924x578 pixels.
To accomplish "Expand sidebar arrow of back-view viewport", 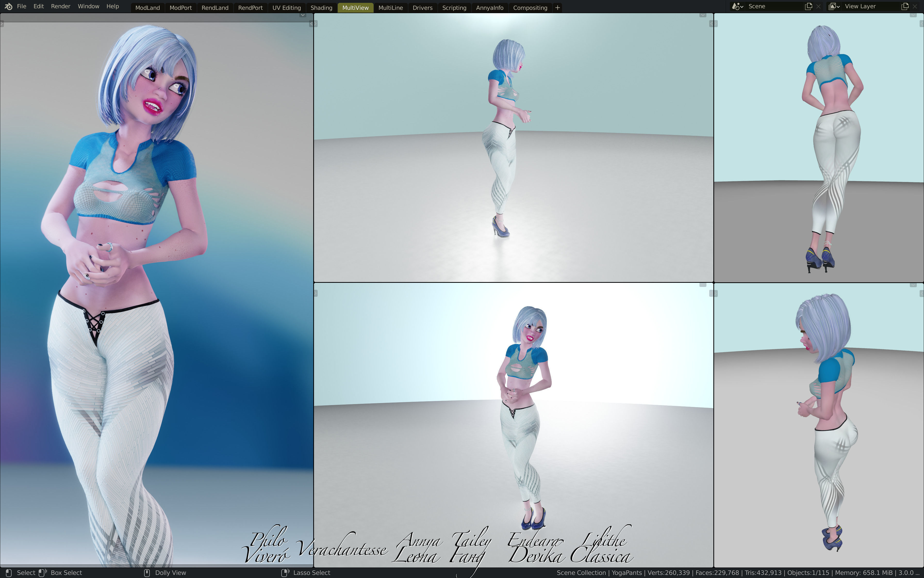I will pos(922,24).
